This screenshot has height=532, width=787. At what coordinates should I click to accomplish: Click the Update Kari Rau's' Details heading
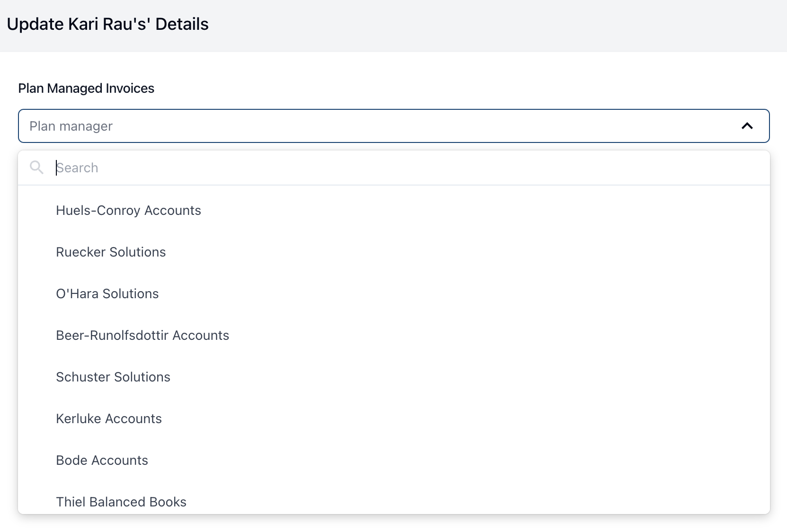point(107,24)
